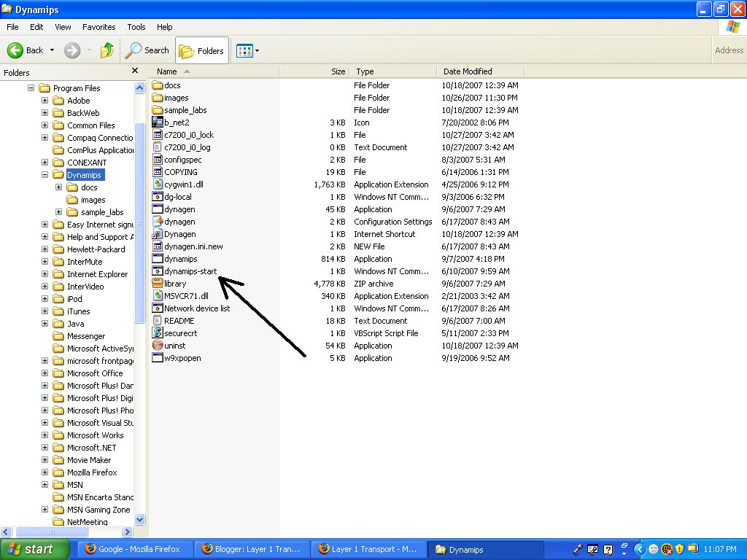This screenshot has height=560, width=747.
Task: Select the dg-local command file icon
Action: [158, 197]
